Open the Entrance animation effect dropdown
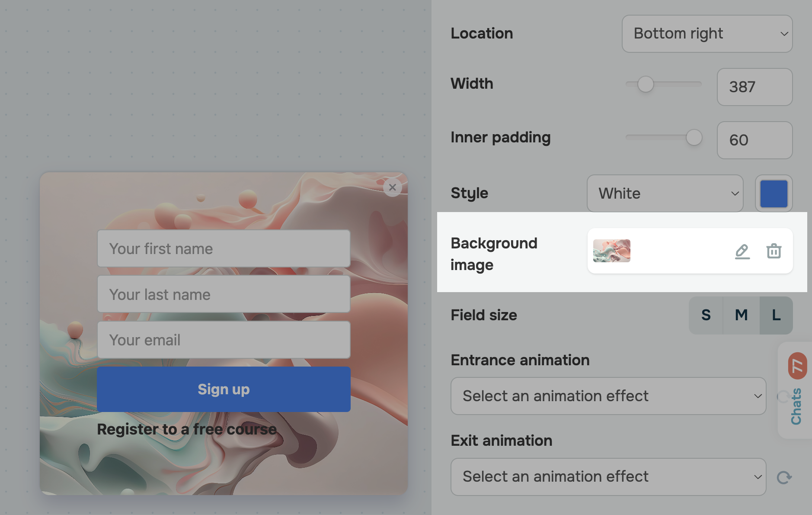 608,396
